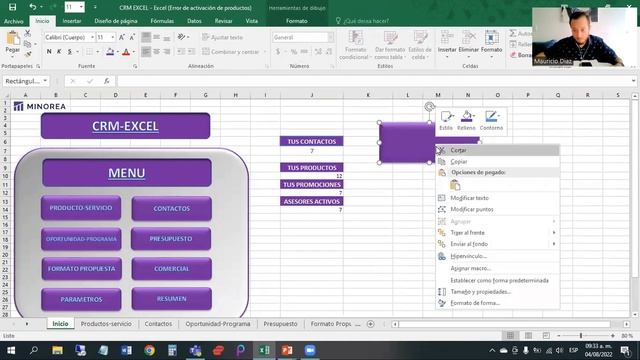This screenshot has height=360, width=640.
Task: Click the scissors cut icon in Portapapeles
Action: pos(28,33)
